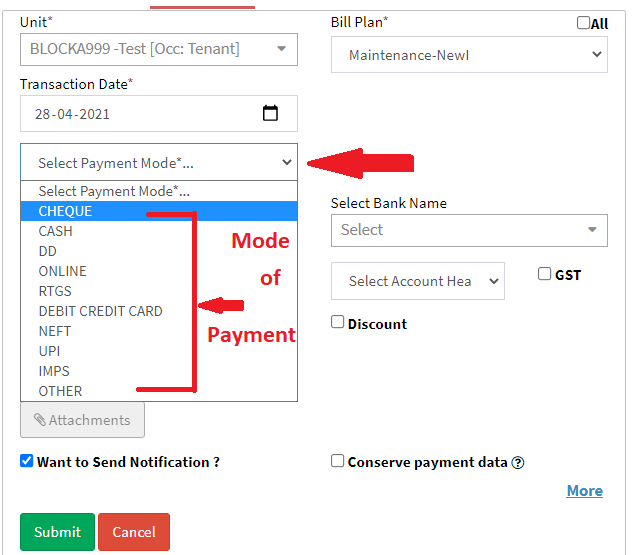637x555 pixels.
Task: Click the help icon beside Conserve payment data
Action: (518, 463)
